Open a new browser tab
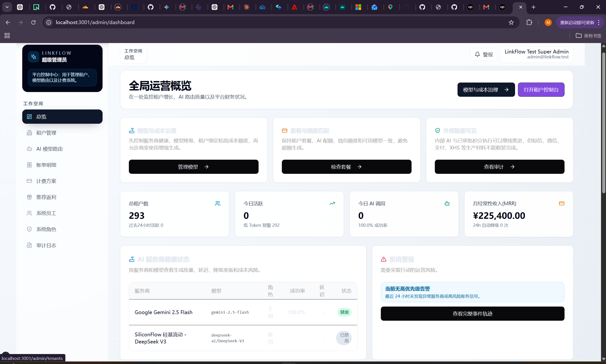This screenshot has width=606, height=364. tap(534, 7)
